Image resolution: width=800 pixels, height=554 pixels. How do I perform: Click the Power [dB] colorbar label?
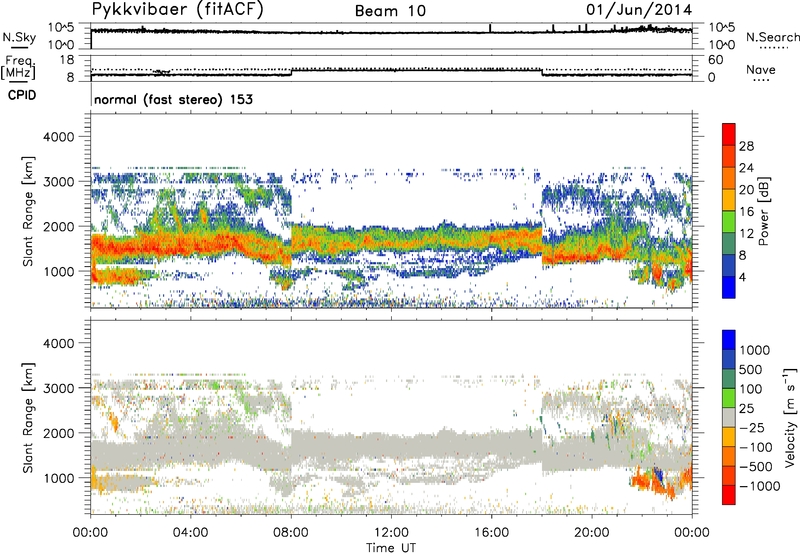click(763, 211)
